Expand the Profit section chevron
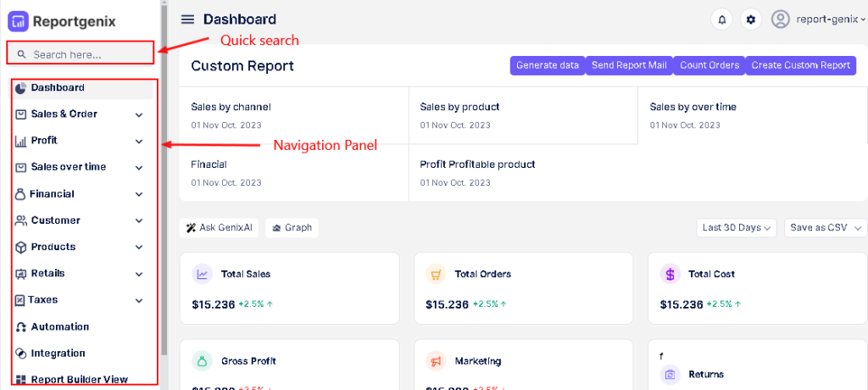Screen dimensions: 868x390 pyautogui.click(x=139, y=141)
